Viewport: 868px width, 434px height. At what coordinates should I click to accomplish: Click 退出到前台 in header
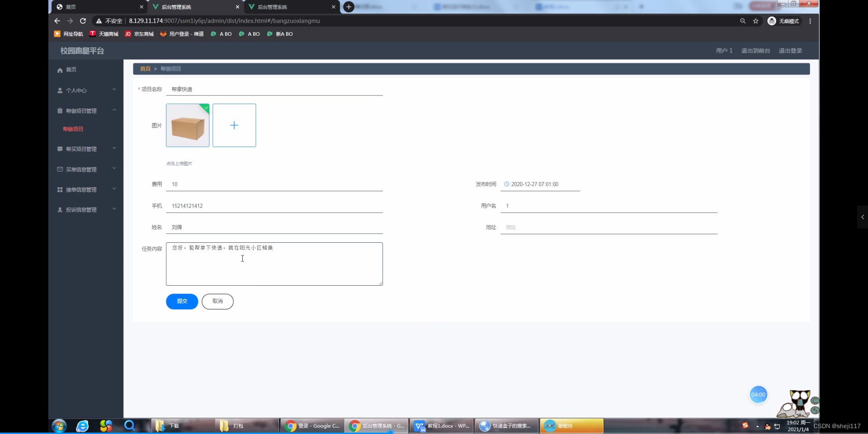(x=755, y=51)
